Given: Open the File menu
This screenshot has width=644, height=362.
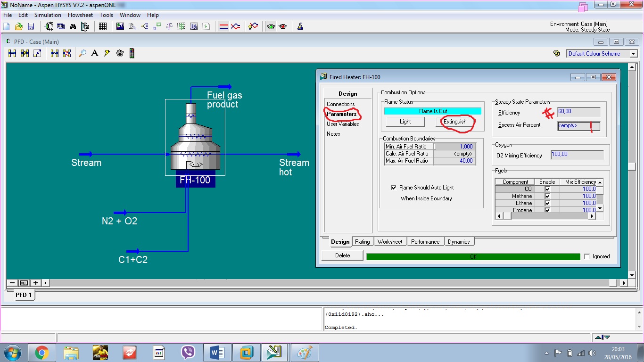Looking at the screenshot, I should 8,15.
